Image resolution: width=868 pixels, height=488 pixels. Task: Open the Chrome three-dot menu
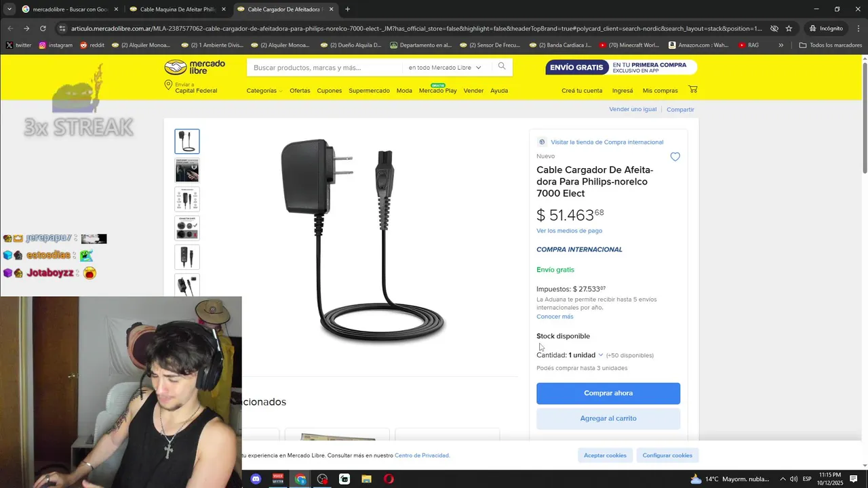click(858, 28)
